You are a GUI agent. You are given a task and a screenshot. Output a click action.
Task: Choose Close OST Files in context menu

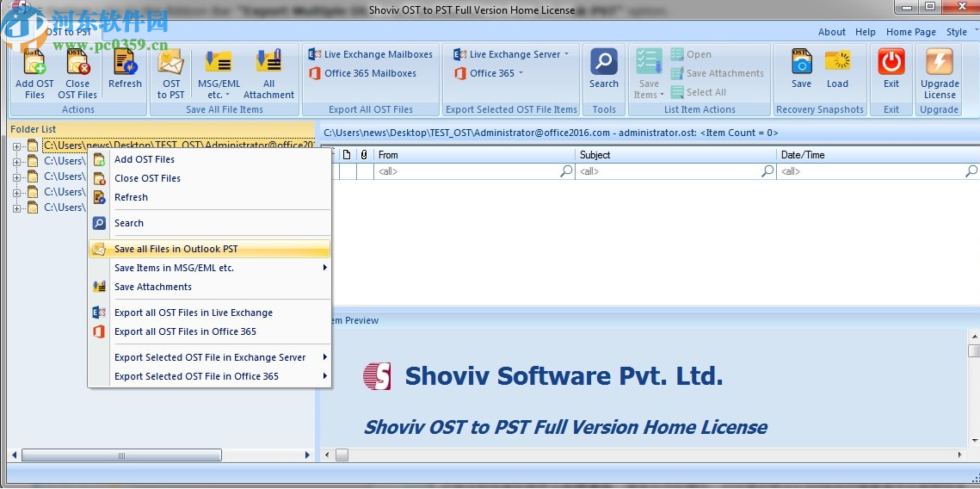(x=209, y=178)
